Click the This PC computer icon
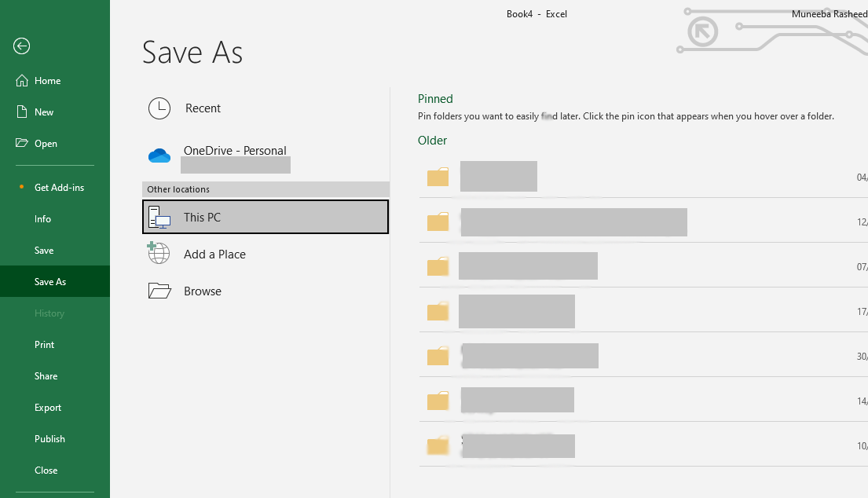The height and width of the screenshot is (498, 868). click(x=159, y=218)
